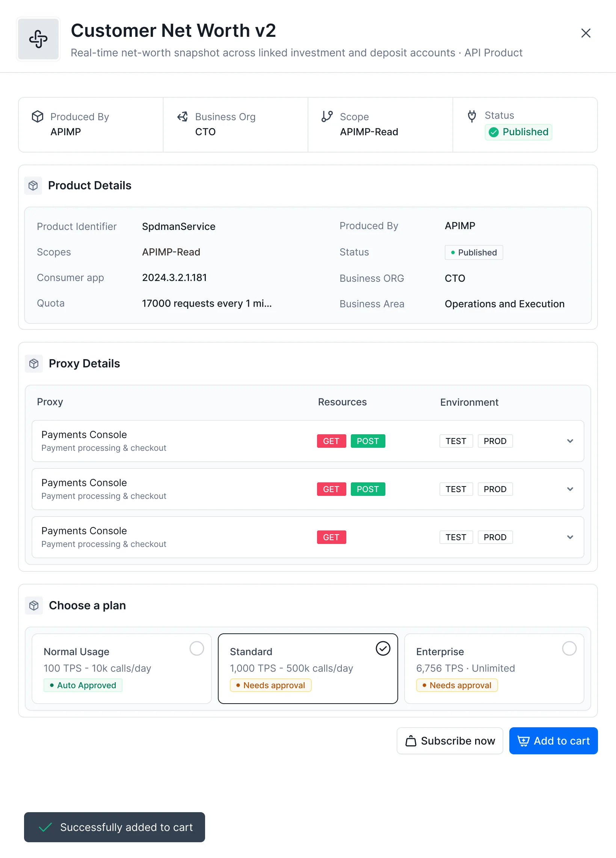The height and width of the screenshot is (858, 616).
Task: Click the Scope branch icon
Action: 327,116
